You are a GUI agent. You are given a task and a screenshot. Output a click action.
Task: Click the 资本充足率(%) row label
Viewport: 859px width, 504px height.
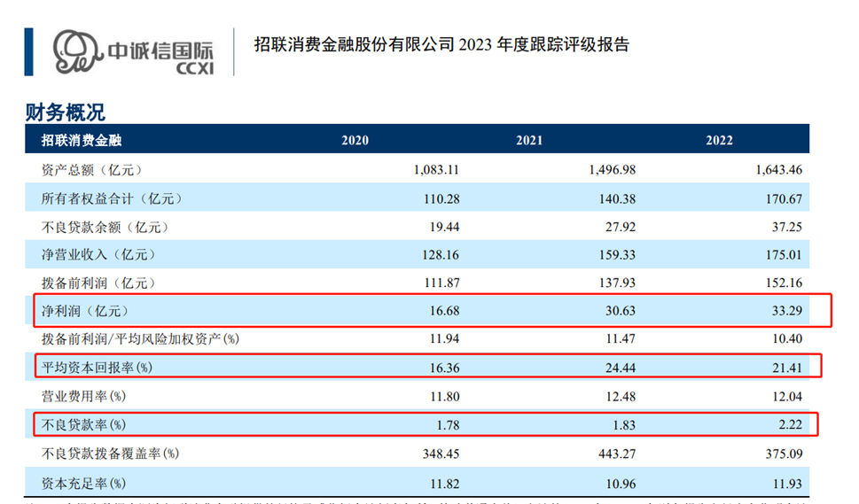(x=84, y=483)
